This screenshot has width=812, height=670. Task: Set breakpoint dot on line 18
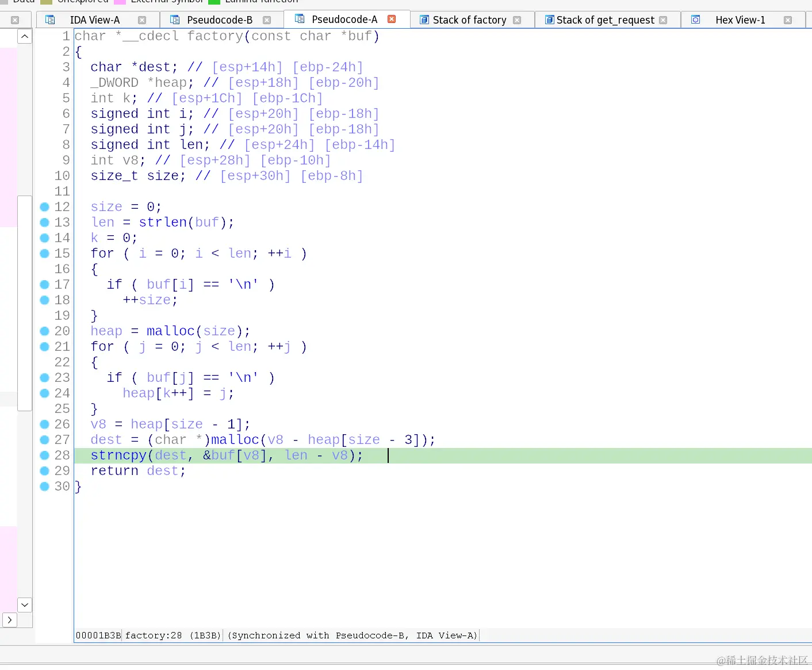[x=44, y=300]
